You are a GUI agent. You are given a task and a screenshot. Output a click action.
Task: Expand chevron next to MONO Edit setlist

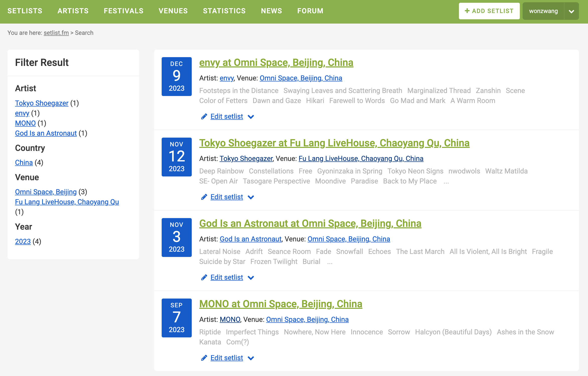point(251,358)
